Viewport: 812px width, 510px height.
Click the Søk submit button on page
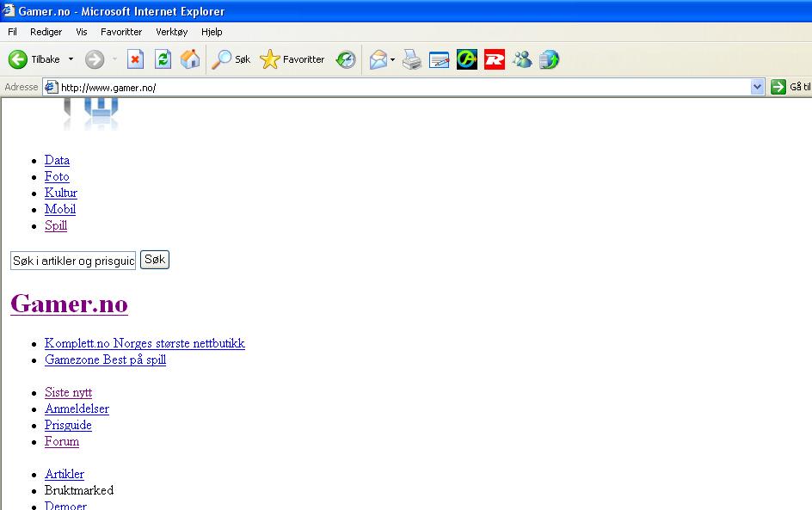[155, 260]
